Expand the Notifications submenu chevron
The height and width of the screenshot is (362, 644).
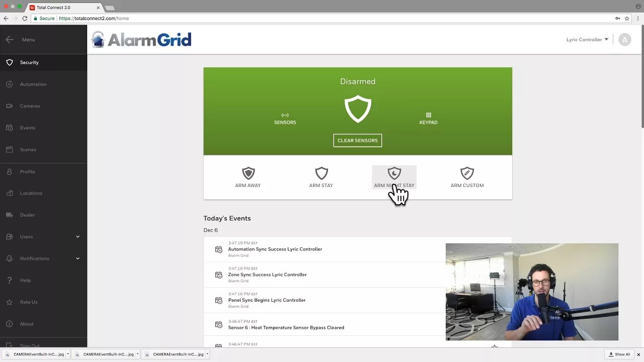tap(77, 258)
